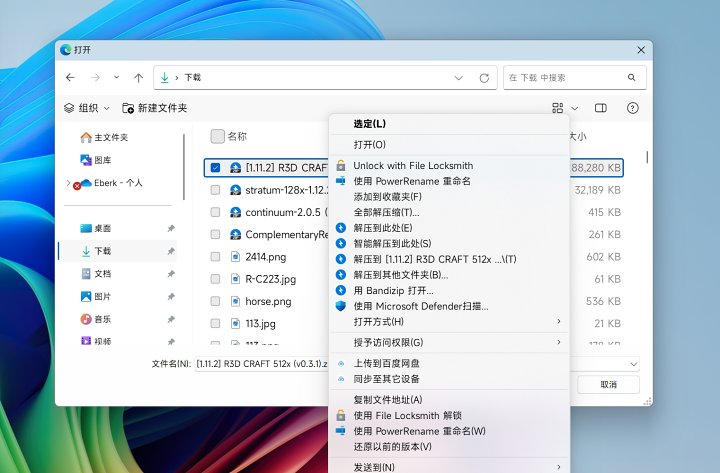Click the Baidu Netdisk upload cloud icon

[341, 363]
